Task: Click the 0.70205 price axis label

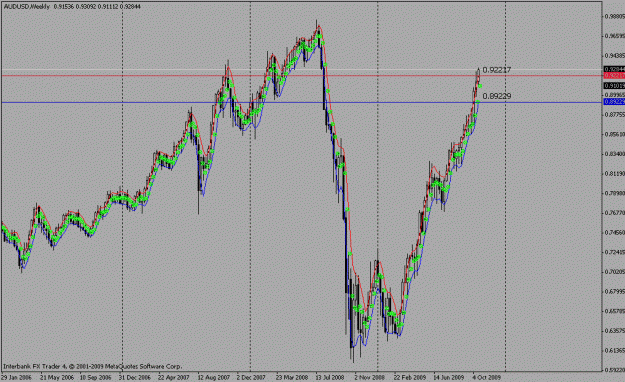Action: [615, 272]
